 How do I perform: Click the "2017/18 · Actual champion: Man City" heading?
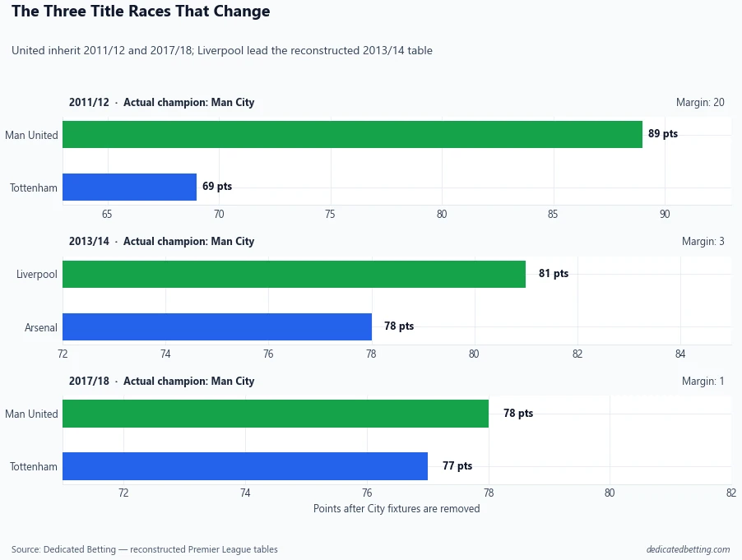161,382
